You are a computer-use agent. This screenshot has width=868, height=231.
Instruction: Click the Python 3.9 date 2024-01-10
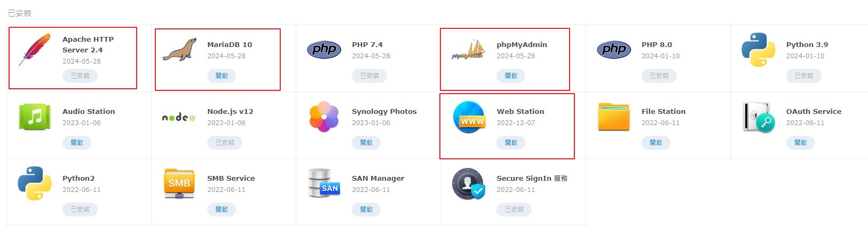point(805,56)
